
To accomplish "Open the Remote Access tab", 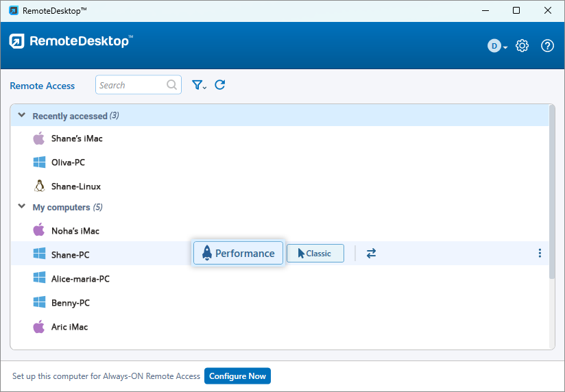I will 43,86.
